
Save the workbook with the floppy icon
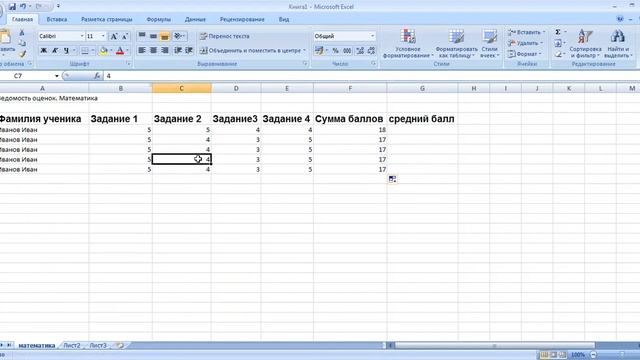tap(12, 7)
